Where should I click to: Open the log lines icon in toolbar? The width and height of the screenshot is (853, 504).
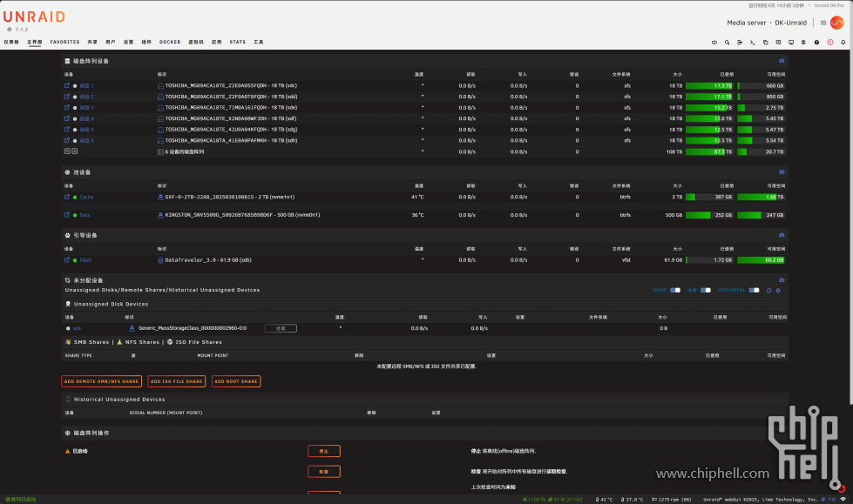803,42
